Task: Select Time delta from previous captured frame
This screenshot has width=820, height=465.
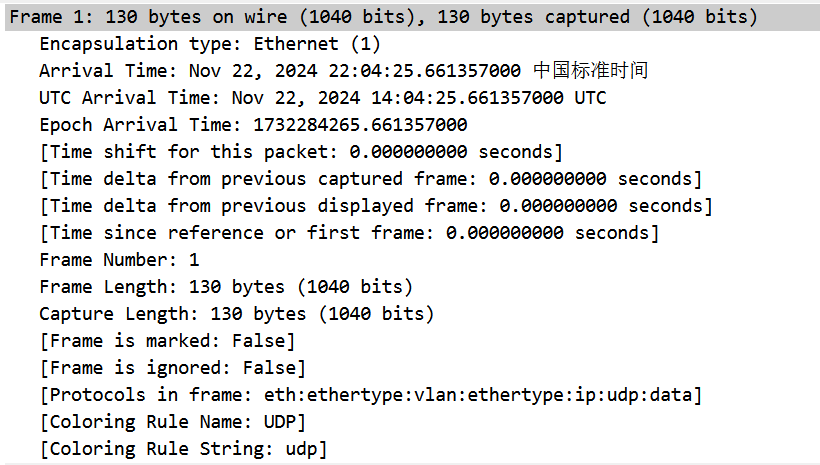Action: coord(370,179)
